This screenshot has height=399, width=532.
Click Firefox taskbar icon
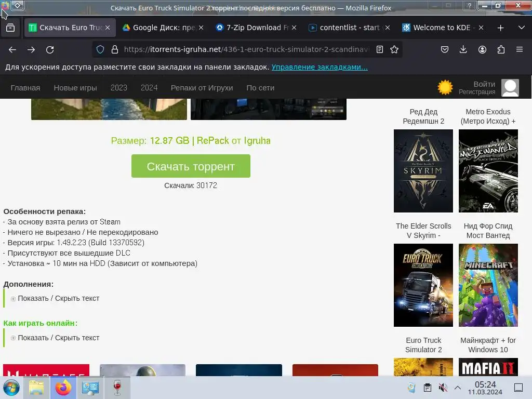click(x=63, y=388)
